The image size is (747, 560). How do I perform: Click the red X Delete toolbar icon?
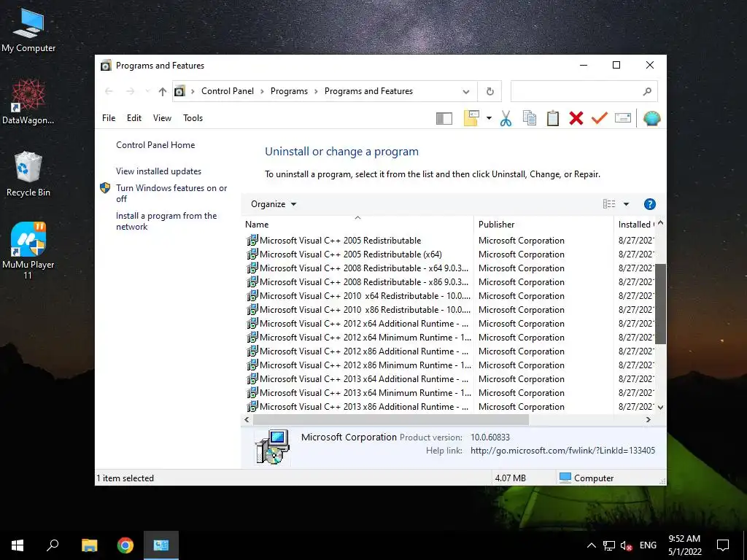coord(576,118)
